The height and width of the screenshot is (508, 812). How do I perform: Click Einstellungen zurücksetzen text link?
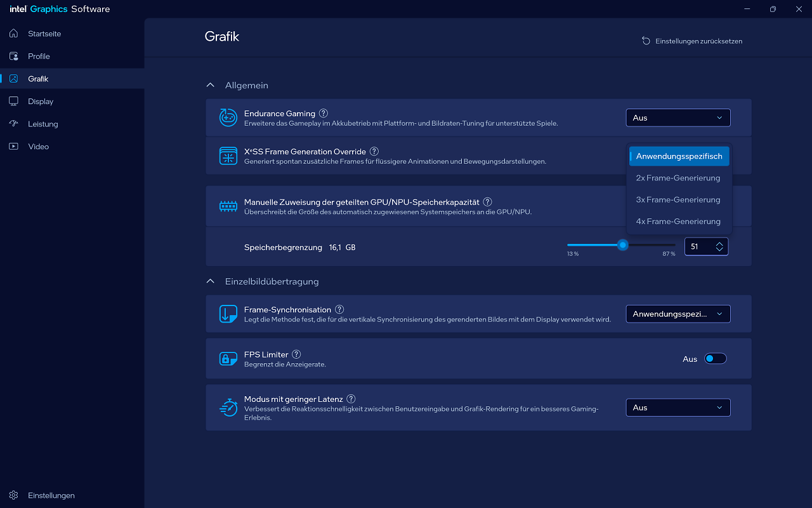pyautogui.click(x=698, y=41)
